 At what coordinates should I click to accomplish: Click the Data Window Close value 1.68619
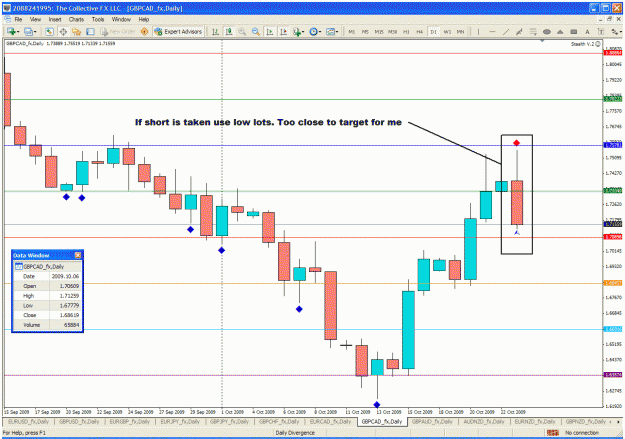pyautogui.click(x=69, y=315)
